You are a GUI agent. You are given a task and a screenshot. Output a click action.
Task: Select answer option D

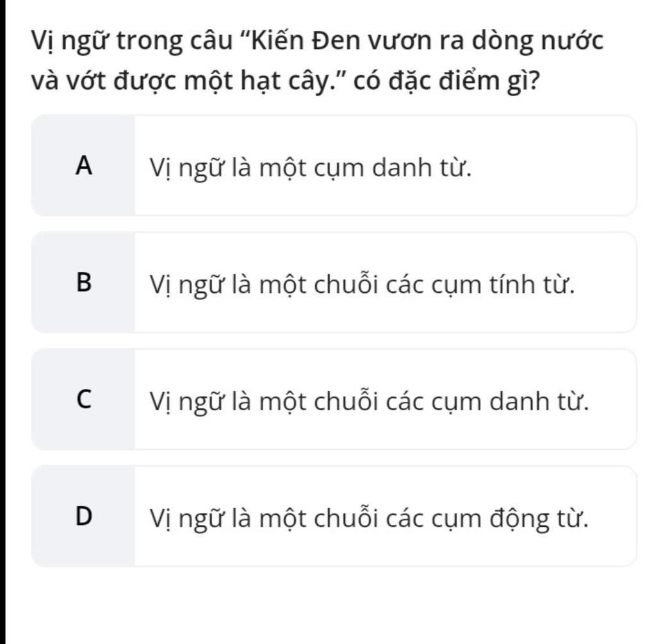334,516
